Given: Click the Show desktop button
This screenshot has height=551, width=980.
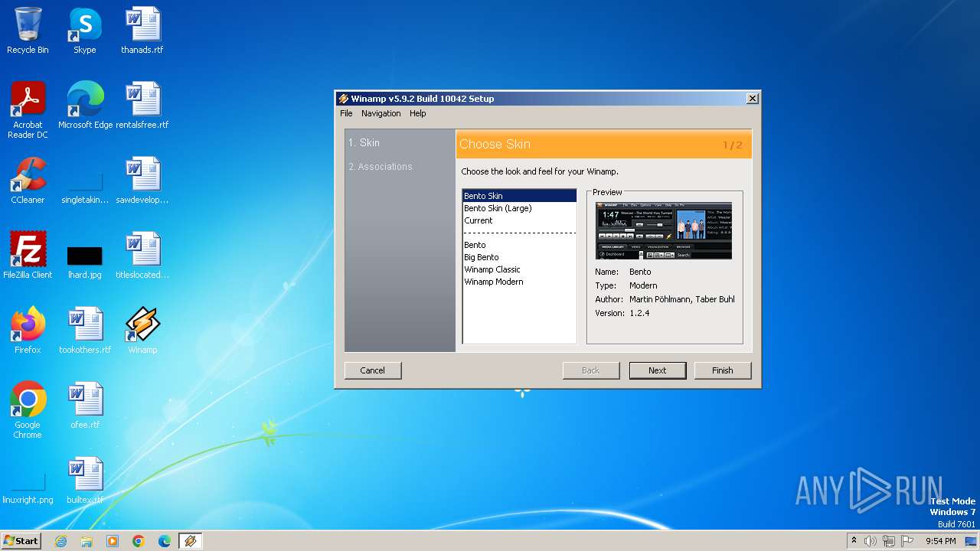Looking at the screenshot, I should (x=972, y=541).
